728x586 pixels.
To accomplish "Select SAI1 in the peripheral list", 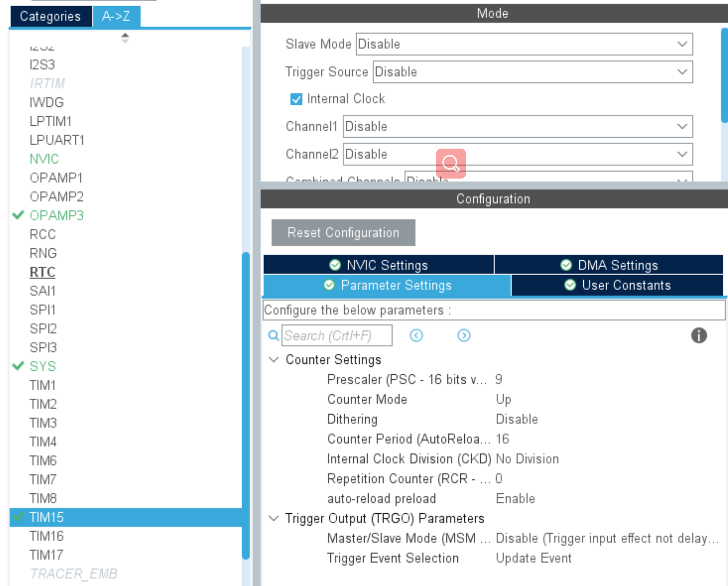I will 42,291.
